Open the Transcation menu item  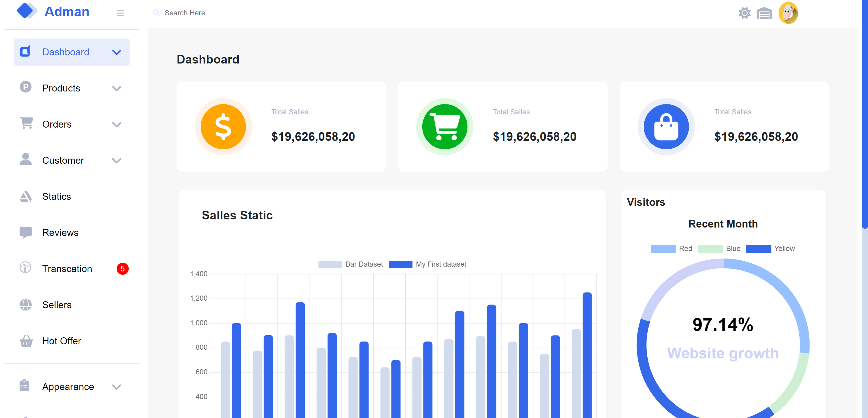67,268
